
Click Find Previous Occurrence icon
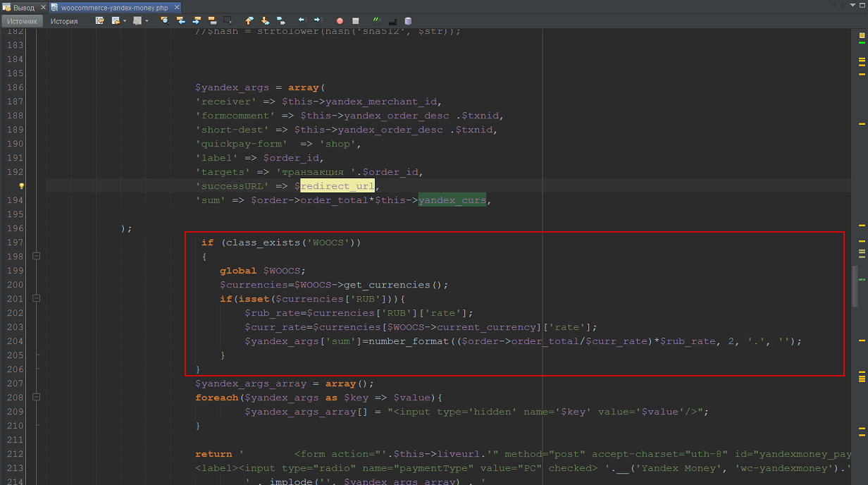180,21
